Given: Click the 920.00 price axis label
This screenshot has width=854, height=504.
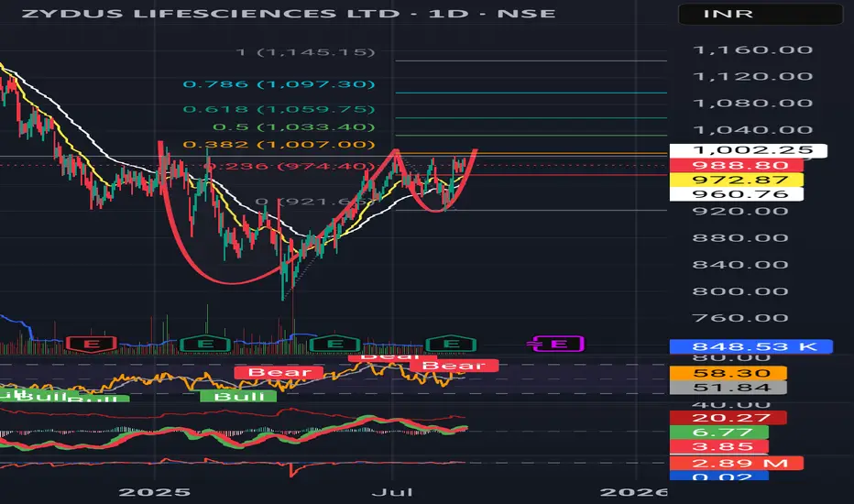Looking at the screenshot, I should click(740, 211).
